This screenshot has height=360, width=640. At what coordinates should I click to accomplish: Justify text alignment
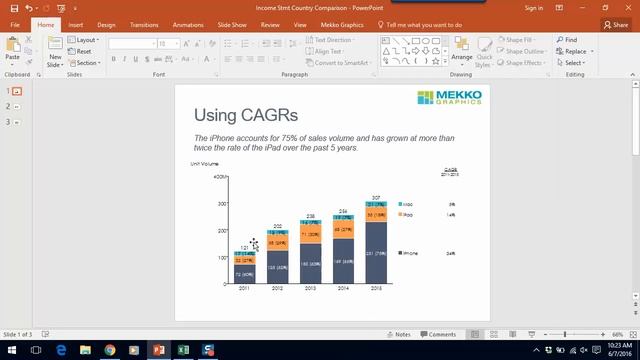[261, 59]
